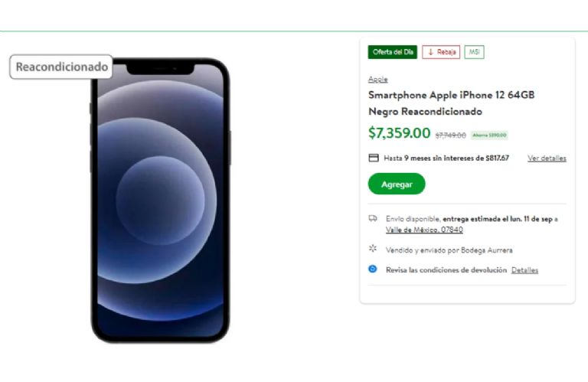Click the green savings amount tag

click(489, 135)
